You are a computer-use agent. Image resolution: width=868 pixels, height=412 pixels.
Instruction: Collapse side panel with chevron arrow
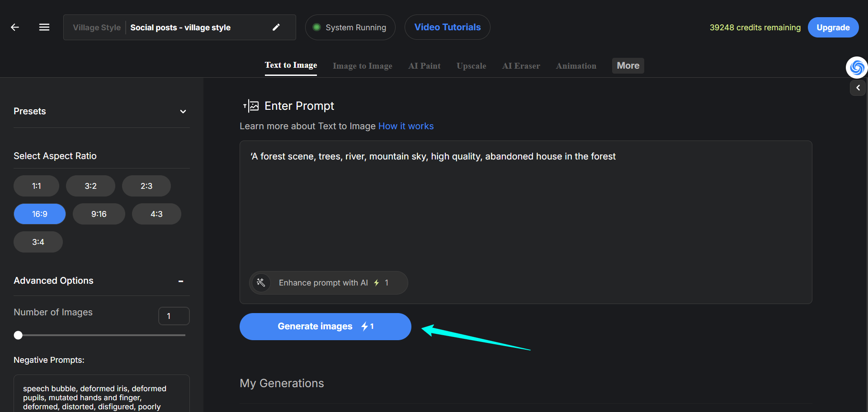(x=858, y=88)
